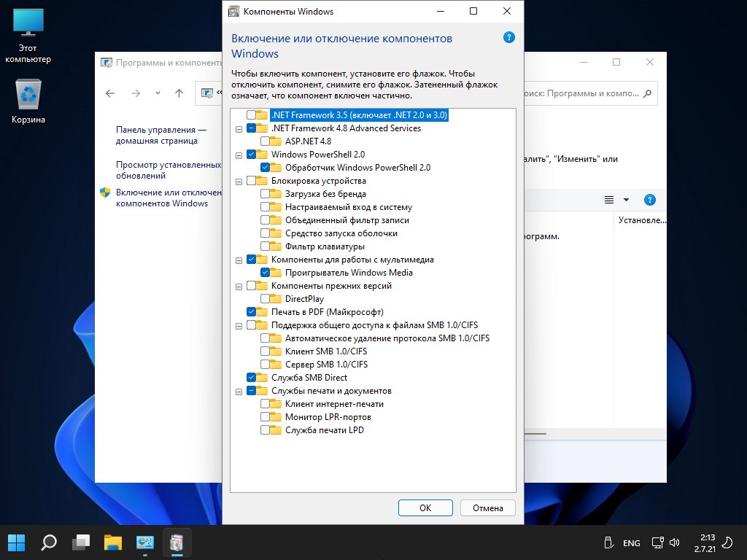The image size is (747, 560).
Task: Click forward arrow in Программы и компоненты window
Action: tap(136, 93)
